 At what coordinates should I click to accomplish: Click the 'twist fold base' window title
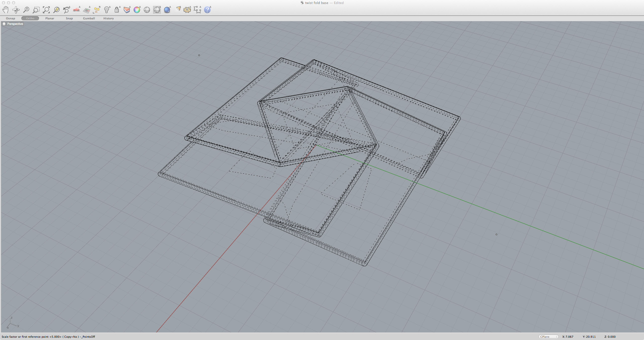point(317,3)
